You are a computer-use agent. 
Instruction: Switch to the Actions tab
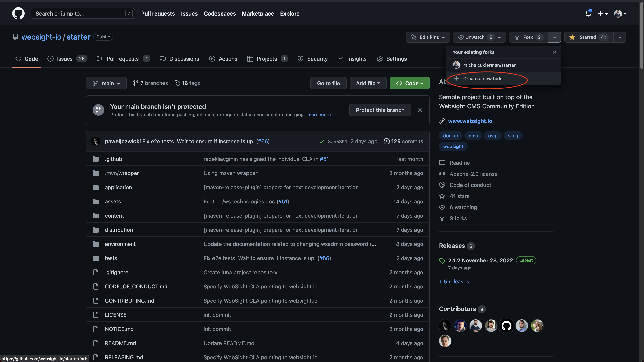223,59
